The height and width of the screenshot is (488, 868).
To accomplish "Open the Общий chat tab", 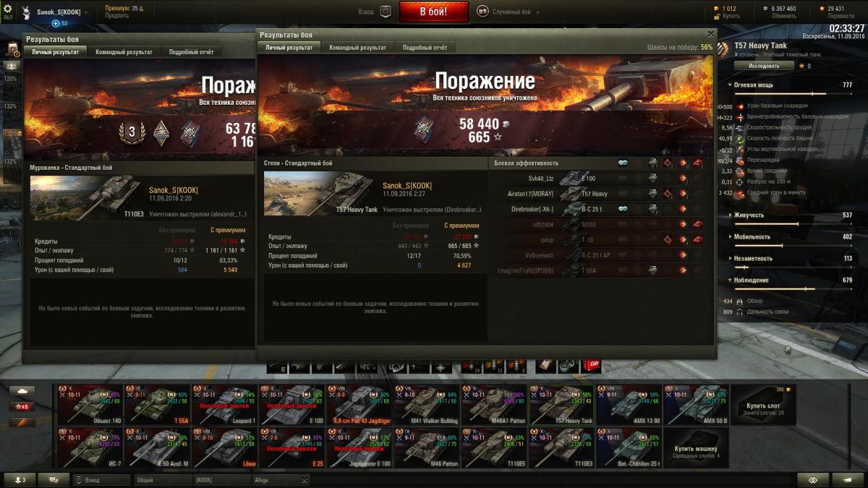I will pyautogui.click(x=163, y=480).
